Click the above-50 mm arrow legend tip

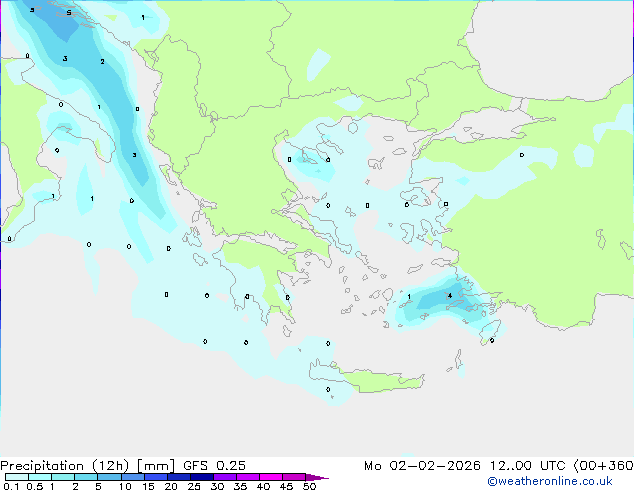(317, 477)
